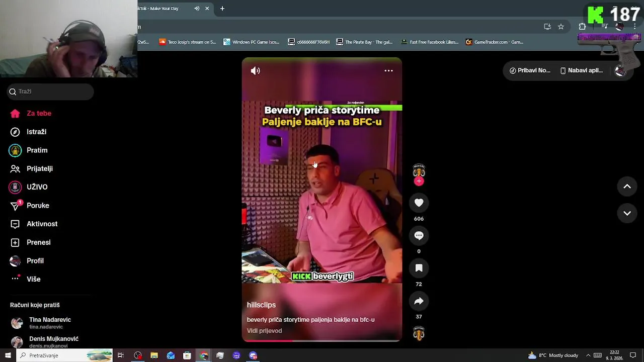Open the UŽIVO live section
The image size is (644, 362).
pos(29,187)
